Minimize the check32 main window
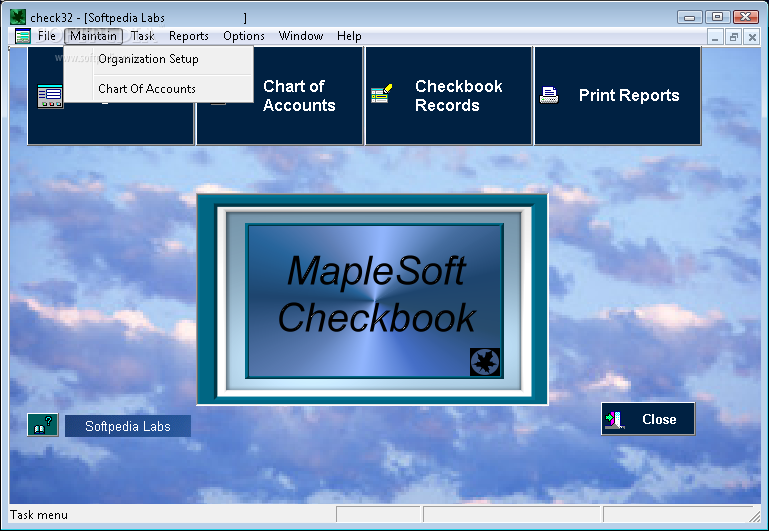 tap(690, 17)
